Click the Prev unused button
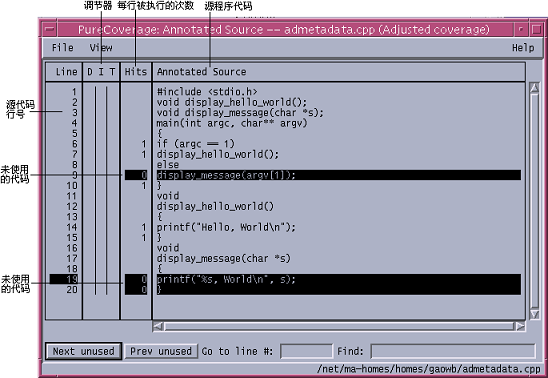Image resolution: width=548 pixels, height=378 pixels. point(161,351)
